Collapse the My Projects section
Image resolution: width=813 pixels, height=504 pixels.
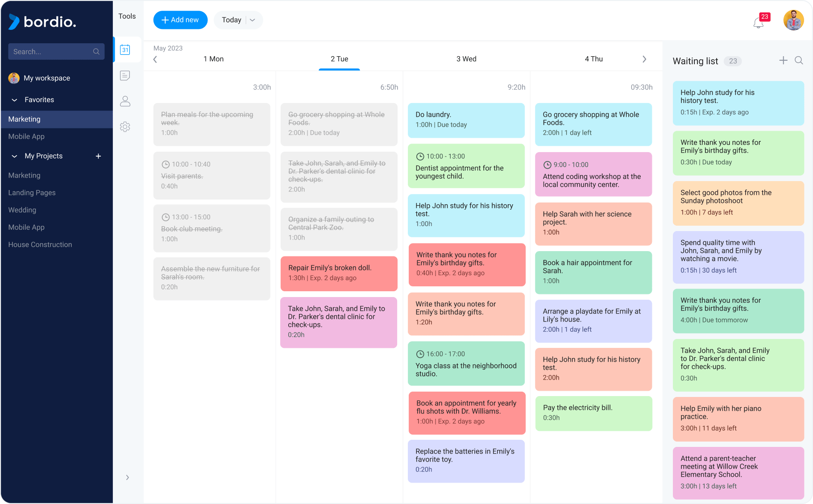click(x=14, y=156)
